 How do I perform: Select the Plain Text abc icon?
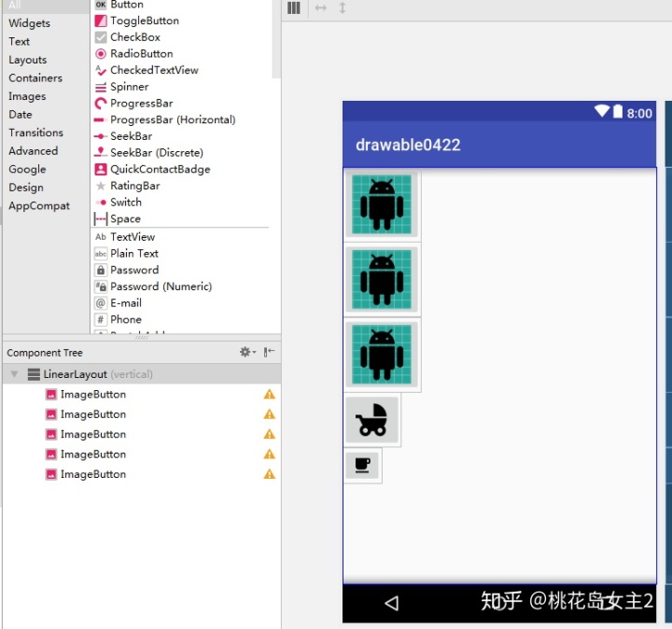click(100, 254)
